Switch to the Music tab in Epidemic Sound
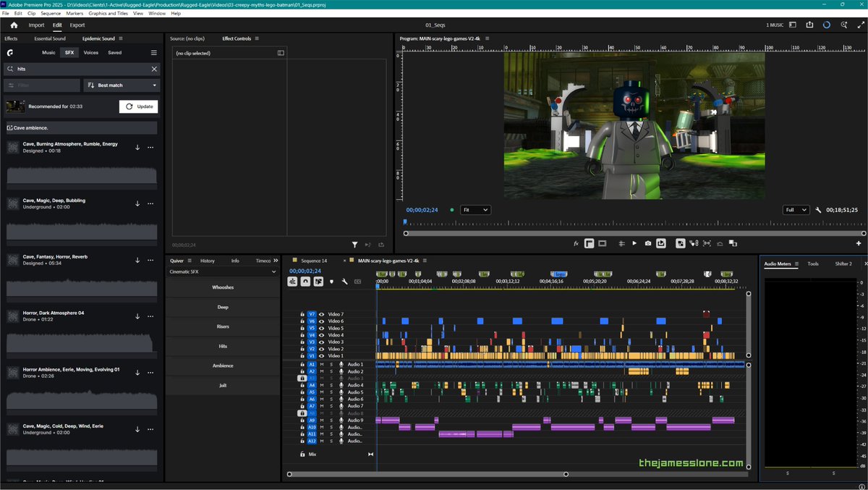This screenshot has height=490, width=868. [x=48, y=53]
